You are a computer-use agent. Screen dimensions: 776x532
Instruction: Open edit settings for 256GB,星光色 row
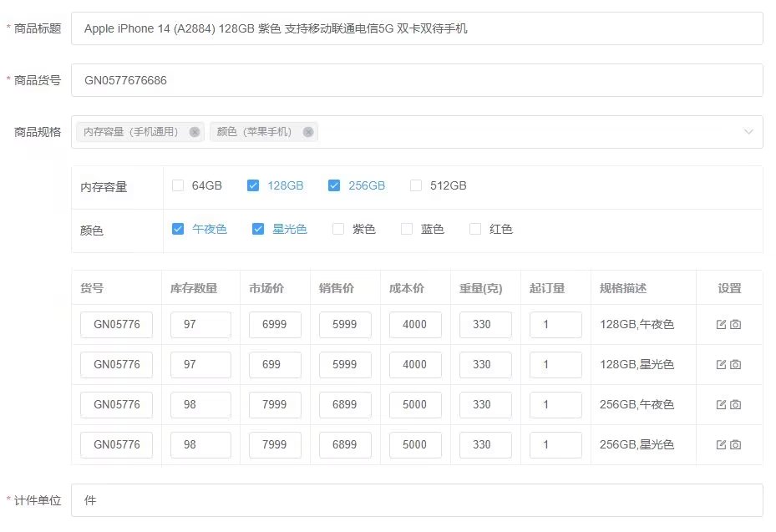pyautogui.click(x=721, y=444)
